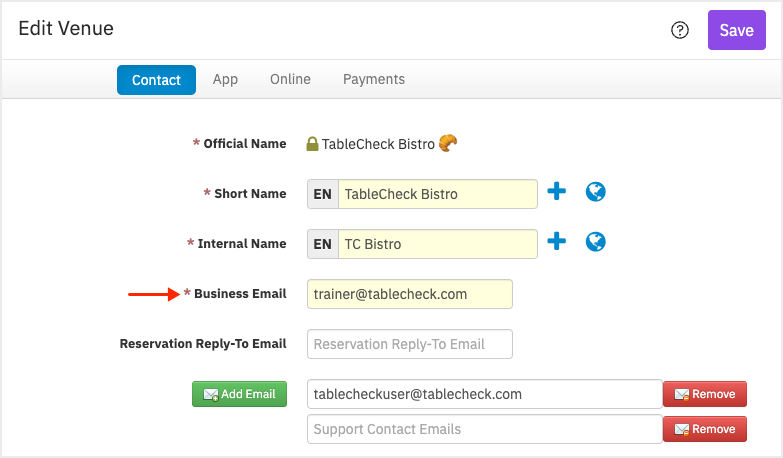This screenshot has width=783, height=458.
Task: Remove the tablecheckuser@tablecheck.com email
Action: [705, 394]
